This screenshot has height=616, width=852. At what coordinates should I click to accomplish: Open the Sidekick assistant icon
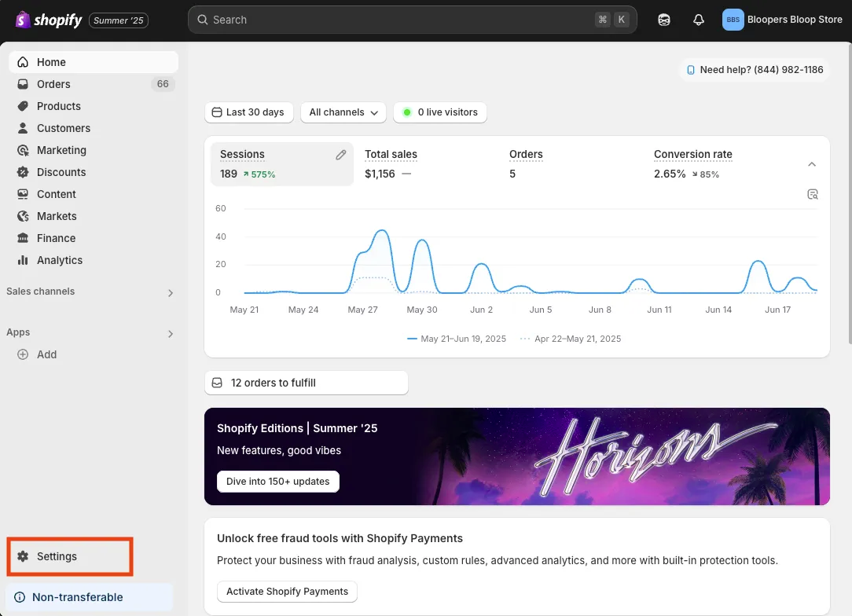click(x=664, y=20)
